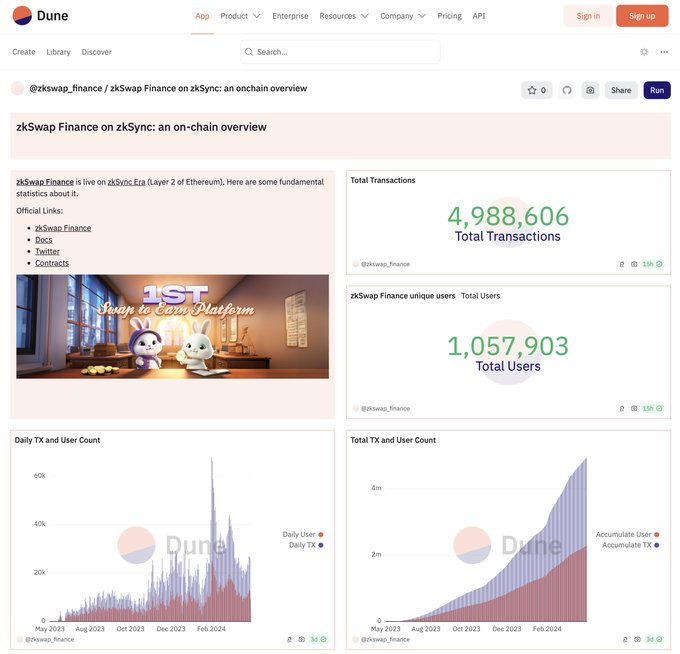The image size is (680, 654).
Task: Click camera icon in Total TX panel
Action: pyautogui.click(x=637, y=640)
